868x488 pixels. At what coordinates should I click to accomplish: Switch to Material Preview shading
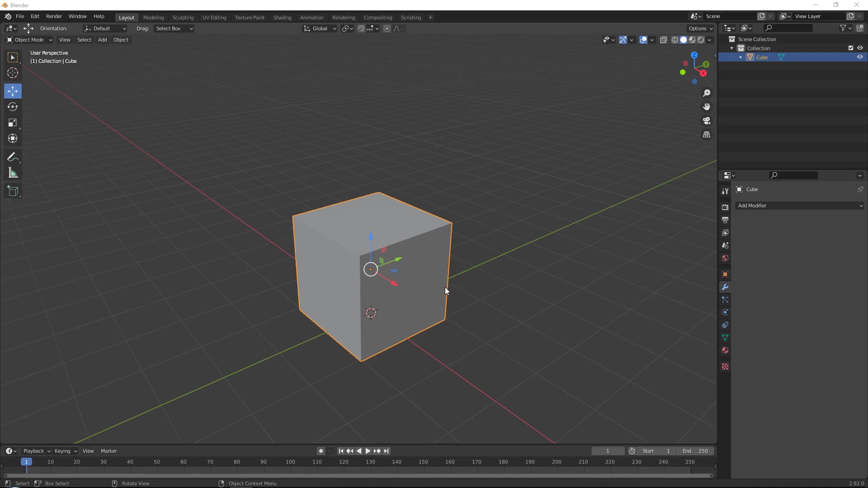tap(692, 40)
